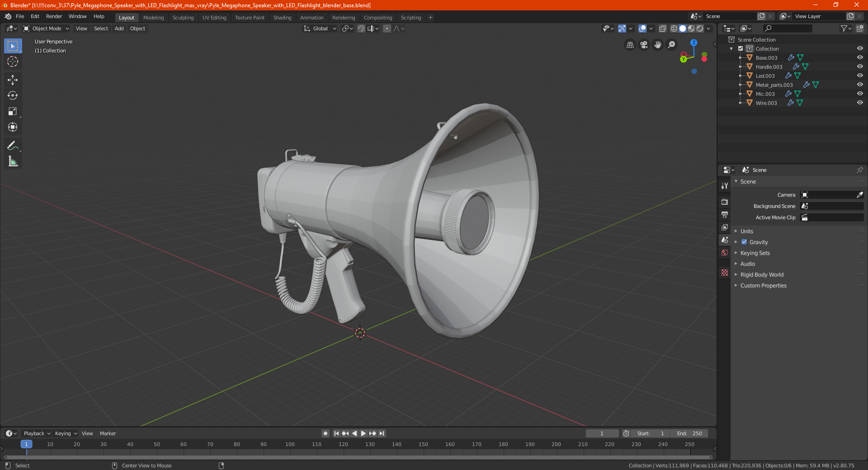Hide Wire.003 in viewport

point(860,103)
